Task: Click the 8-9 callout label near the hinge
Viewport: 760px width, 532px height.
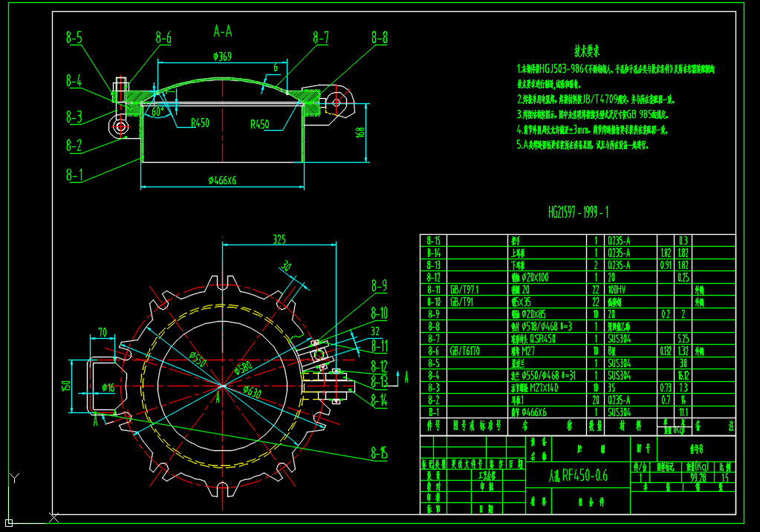Action: (x=379, y=285)
